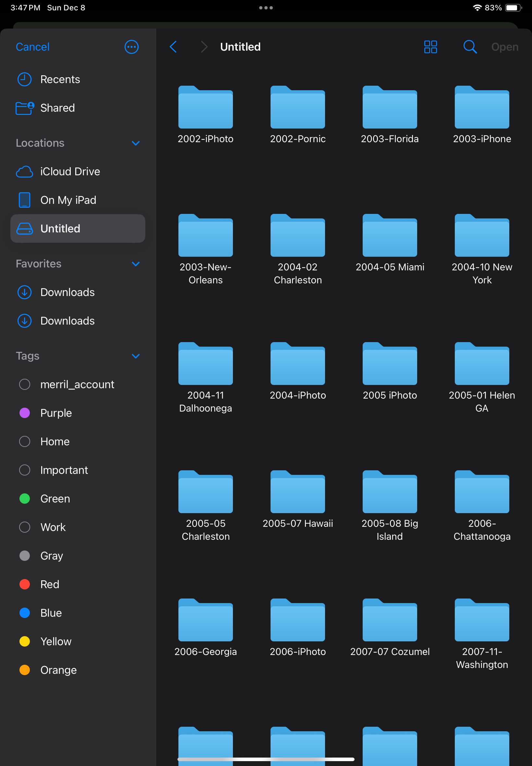The width and height of the screenshot is (532, 766).
Task: Collapse the Favorites section
Action: pyautogui.click(x=135, y=264)
